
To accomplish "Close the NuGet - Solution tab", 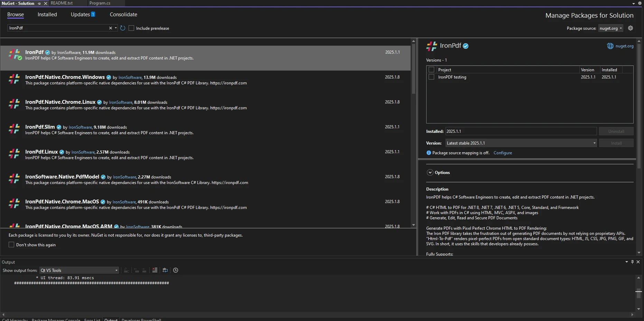I will point(45,3).
